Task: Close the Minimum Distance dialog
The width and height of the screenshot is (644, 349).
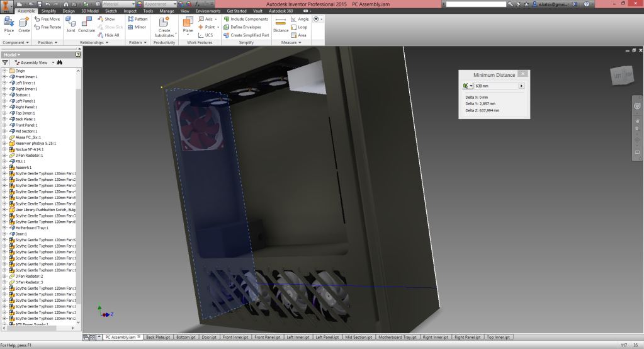Action: pyautogui.click(x=523, y=74)
